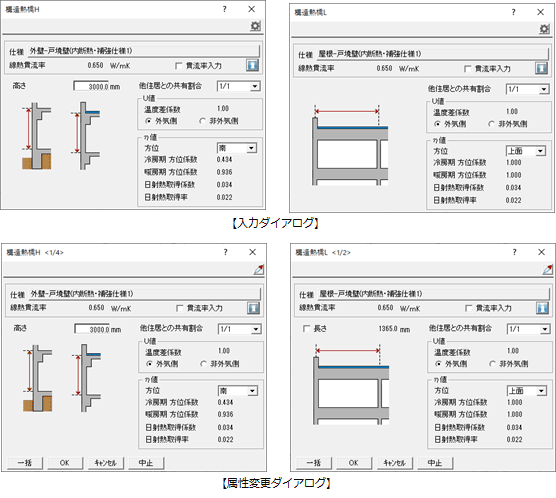
Task: Select the 非外気側 radio button in the 構造熱橋L input dialog
Action: point(491,124)
